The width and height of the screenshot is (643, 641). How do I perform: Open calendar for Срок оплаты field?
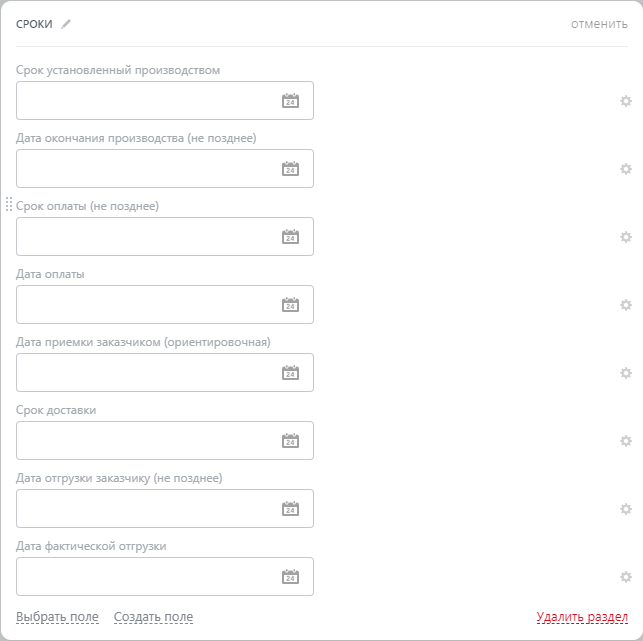tap(290, 236)
